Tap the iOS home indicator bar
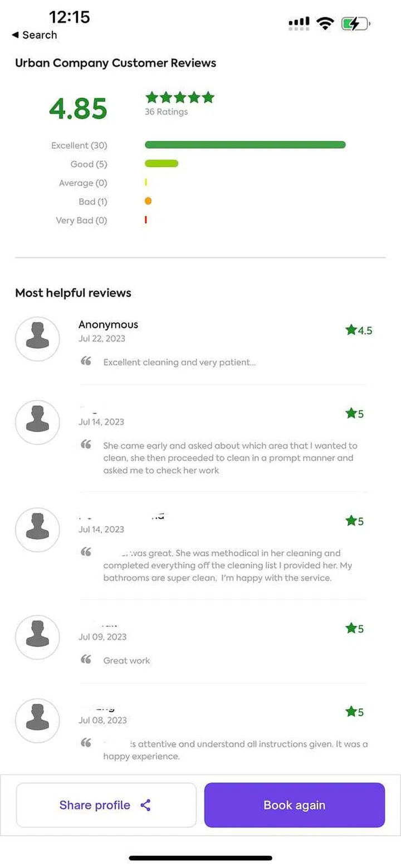401x868 pixels. click(200, 858)
